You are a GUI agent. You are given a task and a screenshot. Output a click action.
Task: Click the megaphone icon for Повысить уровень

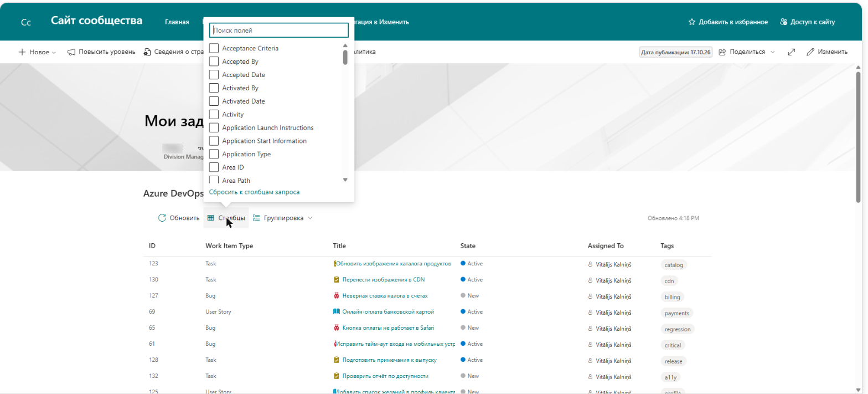[x=71, y=52]
